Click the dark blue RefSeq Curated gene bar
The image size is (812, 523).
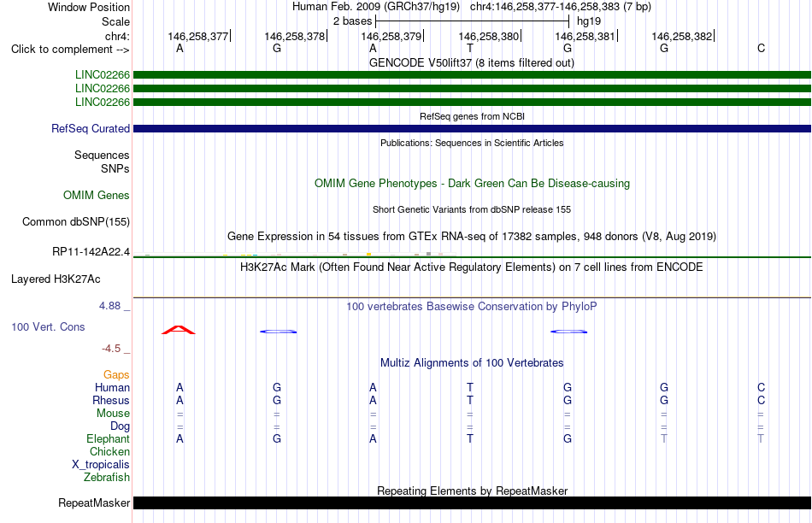pyautogui.click(x=472, y=128)
